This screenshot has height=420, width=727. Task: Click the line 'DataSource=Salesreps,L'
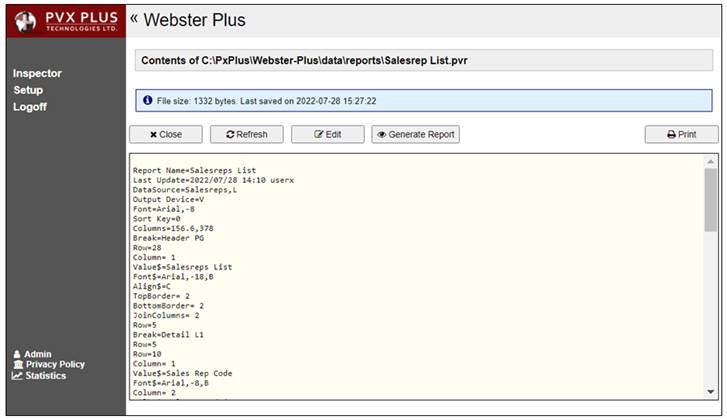click(x=185, y=190)
